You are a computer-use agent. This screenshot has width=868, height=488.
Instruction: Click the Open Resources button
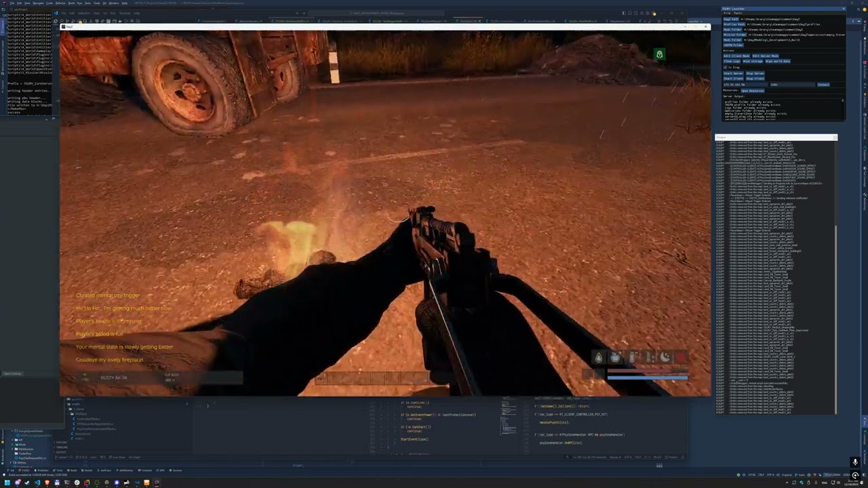point(753,91)
